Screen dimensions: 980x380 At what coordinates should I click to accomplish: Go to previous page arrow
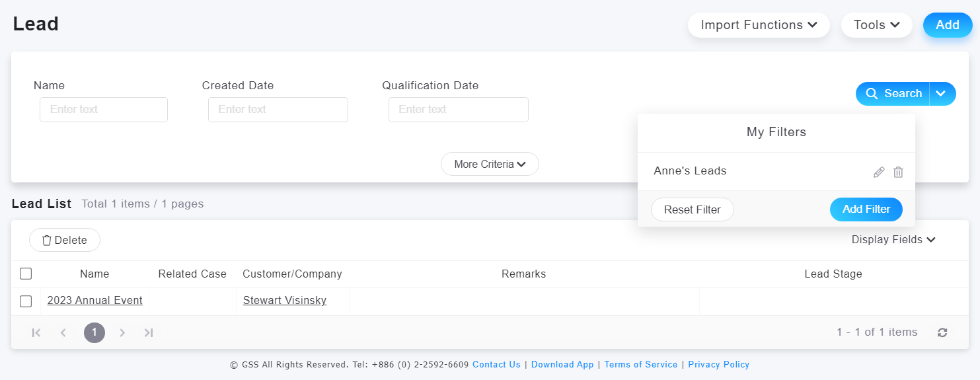tap(63, 332)
